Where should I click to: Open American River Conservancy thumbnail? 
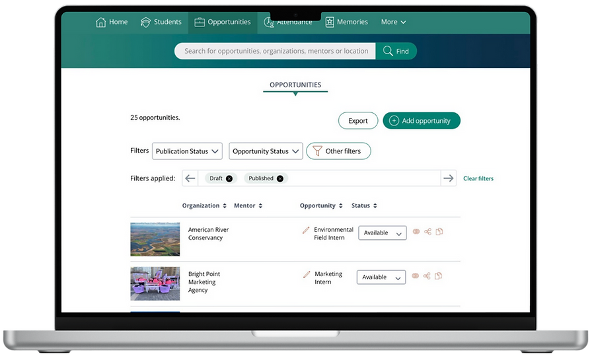(155, 239)
